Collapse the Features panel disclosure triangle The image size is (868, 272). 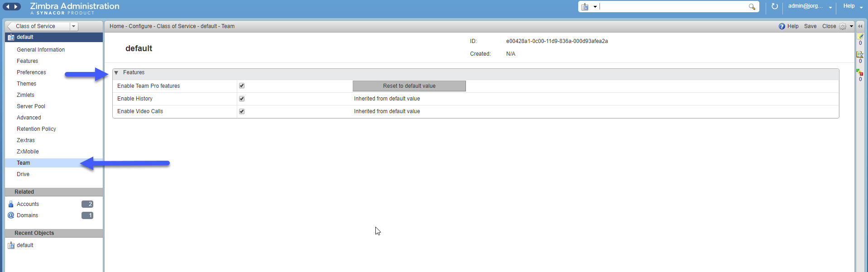point(116,72)
